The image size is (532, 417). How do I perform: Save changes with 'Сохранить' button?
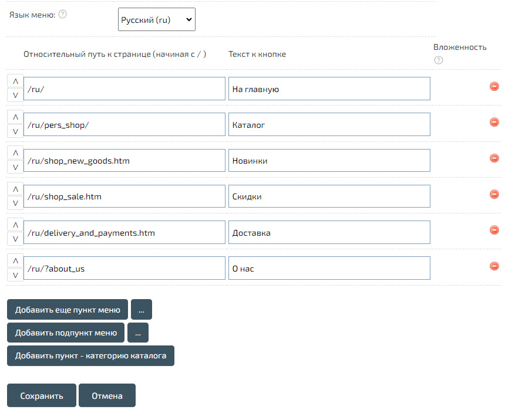pos(42,396)
